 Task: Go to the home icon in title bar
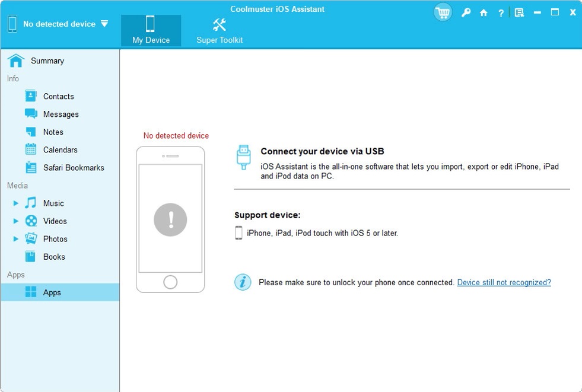click(484, 13)
